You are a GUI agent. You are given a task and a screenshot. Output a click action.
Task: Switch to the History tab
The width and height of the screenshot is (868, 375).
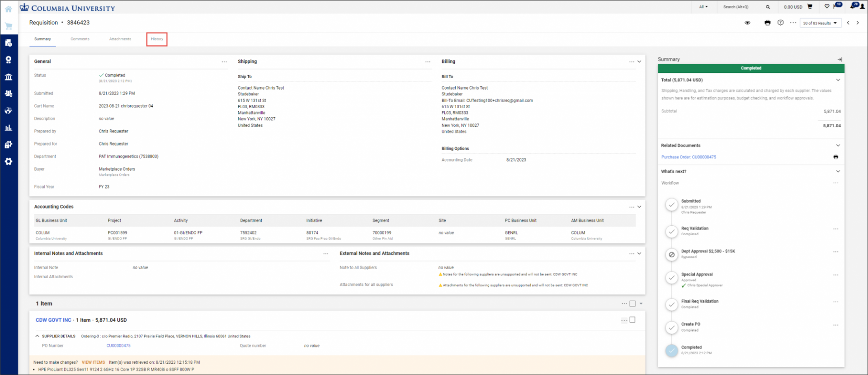point(157,39)
